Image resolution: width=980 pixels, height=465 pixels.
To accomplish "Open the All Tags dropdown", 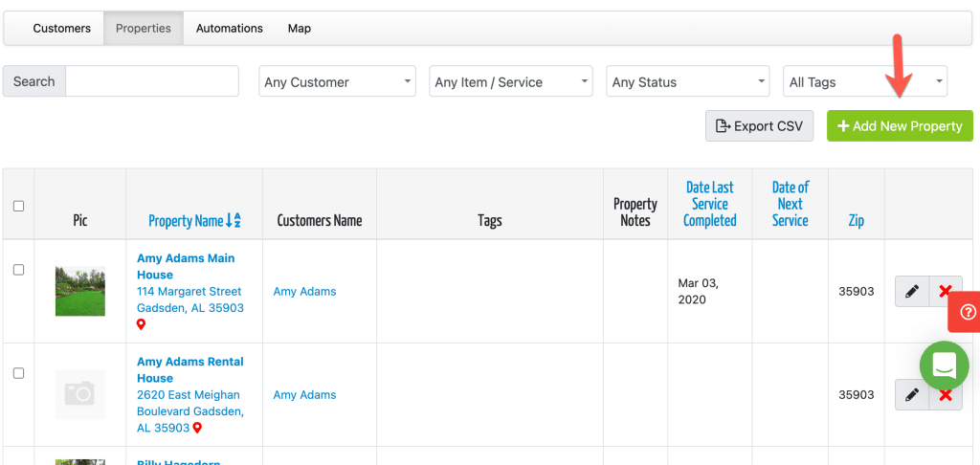I will tap(865, 82).
